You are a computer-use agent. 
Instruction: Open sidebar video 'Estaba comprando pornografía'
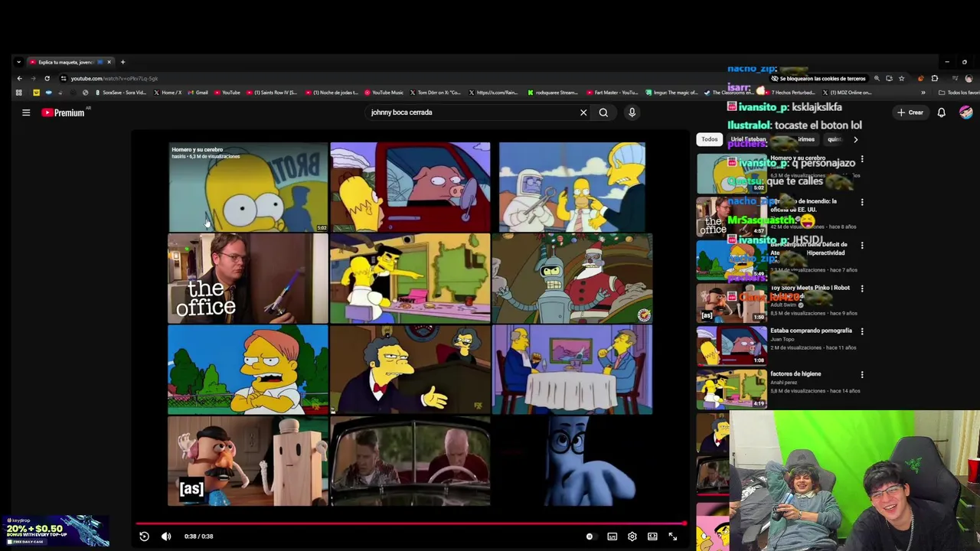[811, 331]
